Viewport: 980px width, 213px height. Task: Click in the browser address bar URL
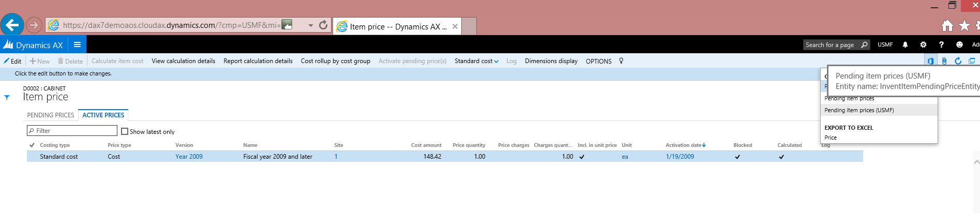tap(171, 25)
